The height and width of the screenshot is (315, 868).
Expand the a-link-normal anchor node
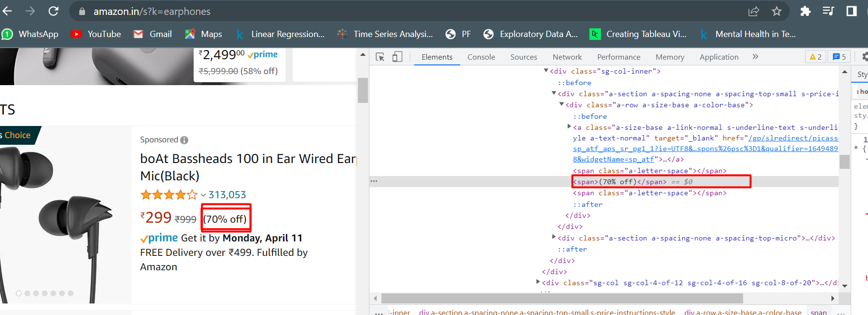(569, 126)
